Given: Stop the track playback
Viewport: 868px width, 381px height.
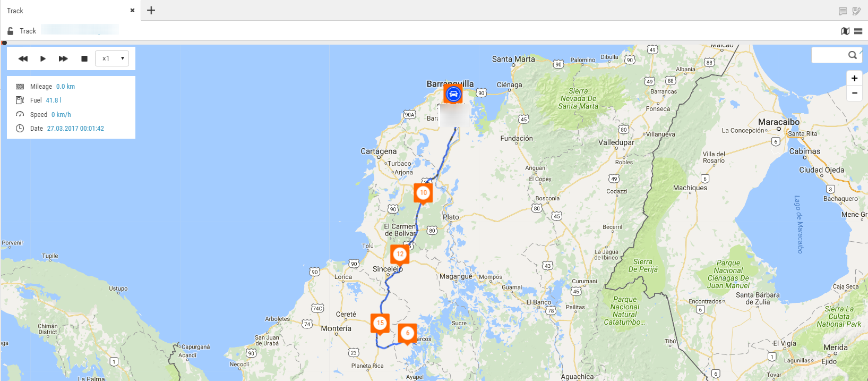Looking at the screenshot, I should pyautogui.click(x=84, y=58).
